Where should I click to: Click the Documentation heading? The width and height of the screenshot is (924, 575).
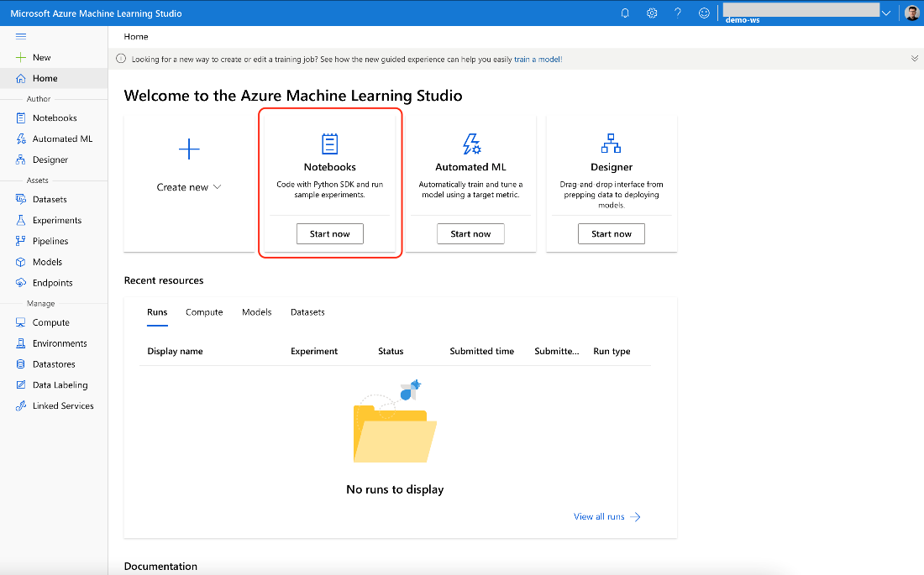click(x=161, y=566)
